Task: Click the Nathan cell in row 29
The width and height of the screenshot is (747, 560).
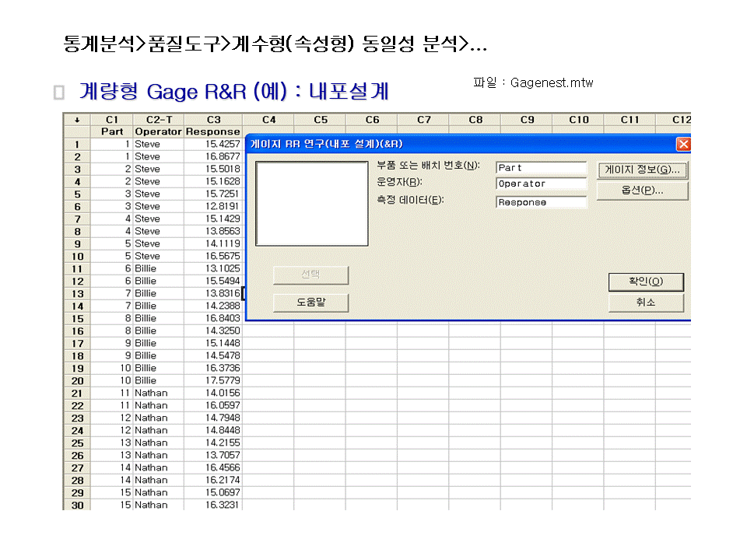Action: (159, 492)
